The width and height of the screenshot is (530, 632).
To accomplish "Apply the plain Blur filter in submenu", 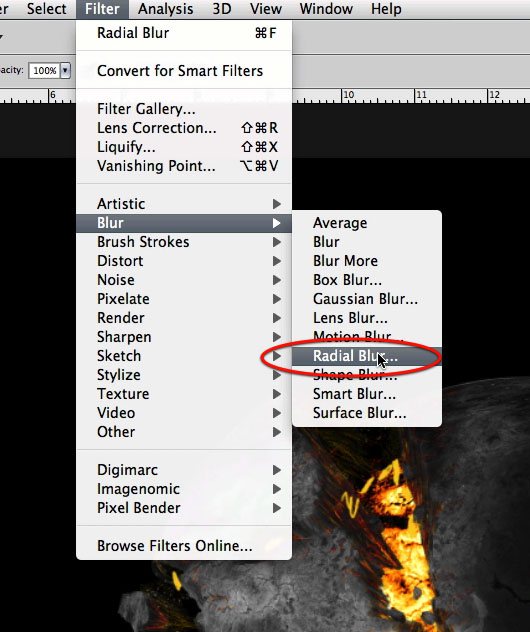I will [x=367, y=242].
